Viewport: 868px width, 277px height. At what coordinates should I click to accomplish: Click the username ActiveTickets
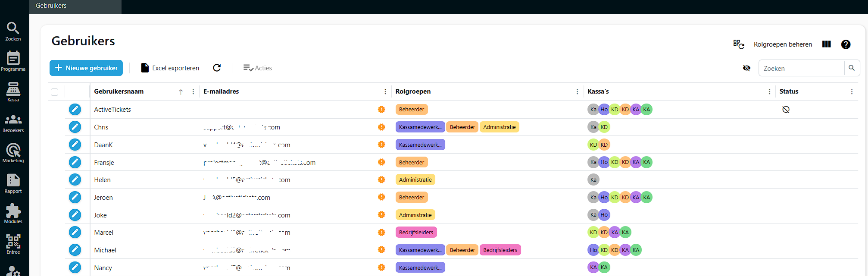point(112,109)
